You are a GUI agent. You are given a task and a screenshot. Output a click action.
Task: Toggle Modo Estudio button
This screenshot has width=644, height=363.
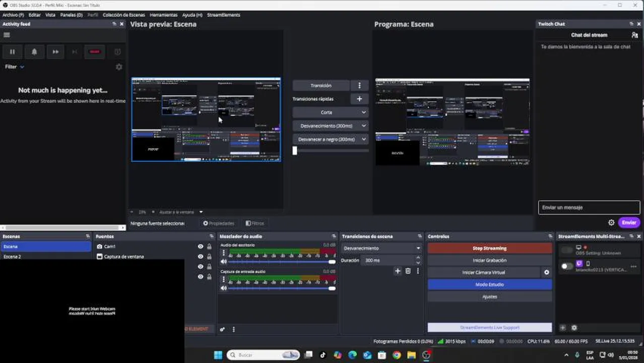tap(490, 284)
